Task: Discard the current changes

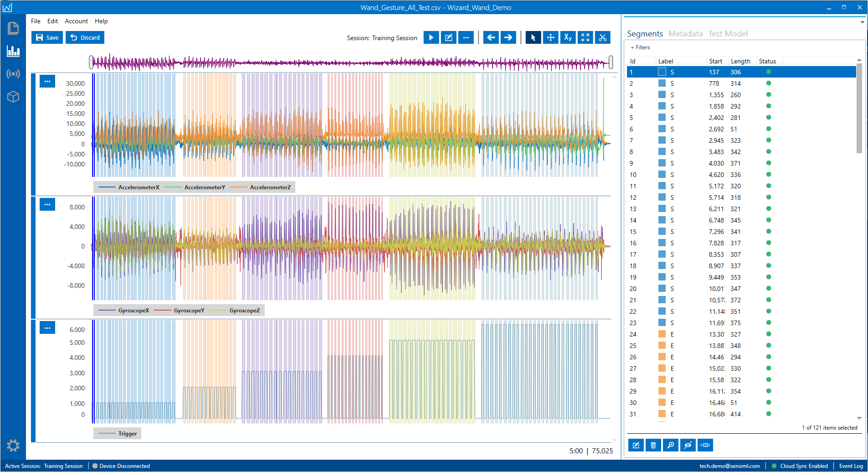Action: pyautogui.click(x=85, y=37)
